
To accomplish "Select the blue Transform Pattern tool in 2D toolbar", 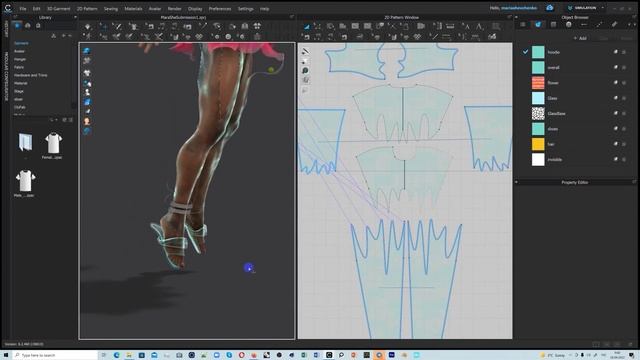I will (x=307, y=26).
